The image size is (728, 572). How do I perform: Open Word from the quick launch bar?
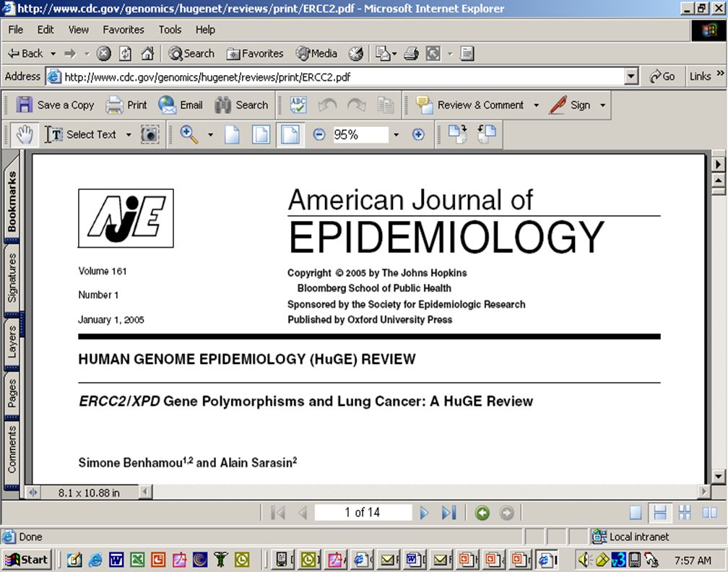(x=116, y=560)
